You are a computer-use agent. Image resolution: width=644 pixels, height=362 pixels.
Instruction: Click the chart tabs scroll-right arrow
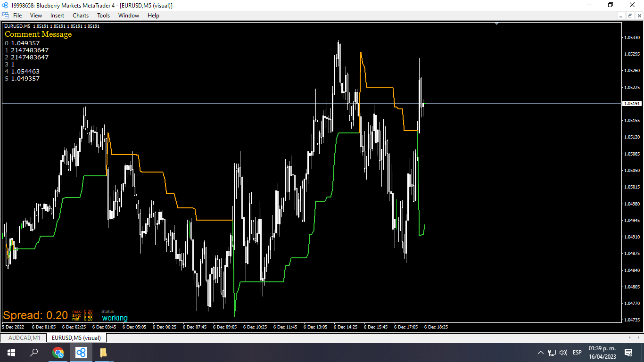(638, 338)
